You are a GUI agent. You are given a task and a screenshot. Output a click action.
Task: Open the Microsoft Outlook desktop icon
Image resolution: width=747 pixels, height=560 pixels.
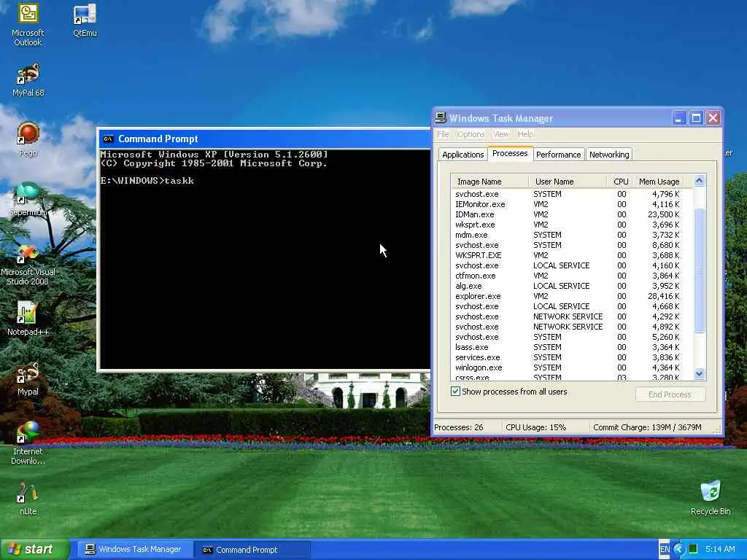(28, 25)
